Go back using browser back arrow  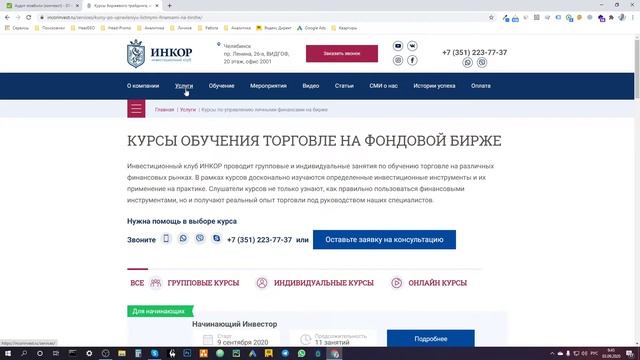tap(7, 18)
